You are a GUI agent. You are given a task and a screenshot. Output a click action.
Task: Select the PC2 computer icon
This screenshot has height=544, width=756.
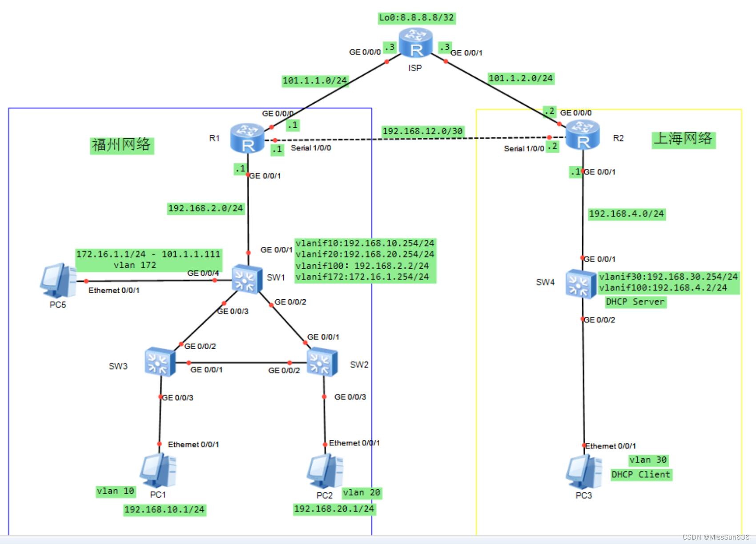(x=325, y=471)
